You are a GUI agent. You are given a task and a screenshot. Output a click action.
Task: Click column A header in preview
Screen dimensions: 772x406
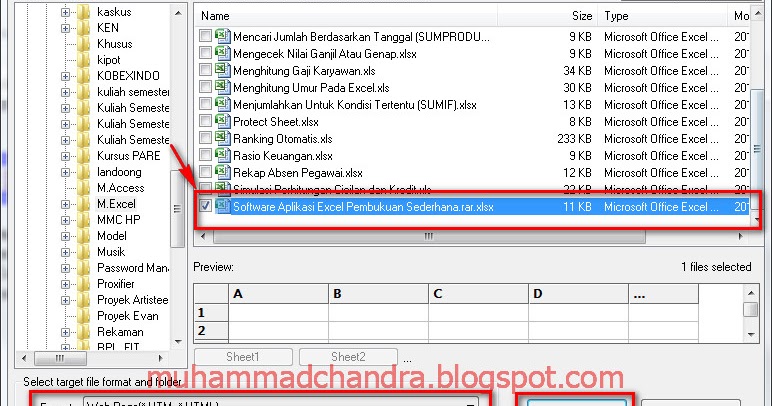(278, 294)
